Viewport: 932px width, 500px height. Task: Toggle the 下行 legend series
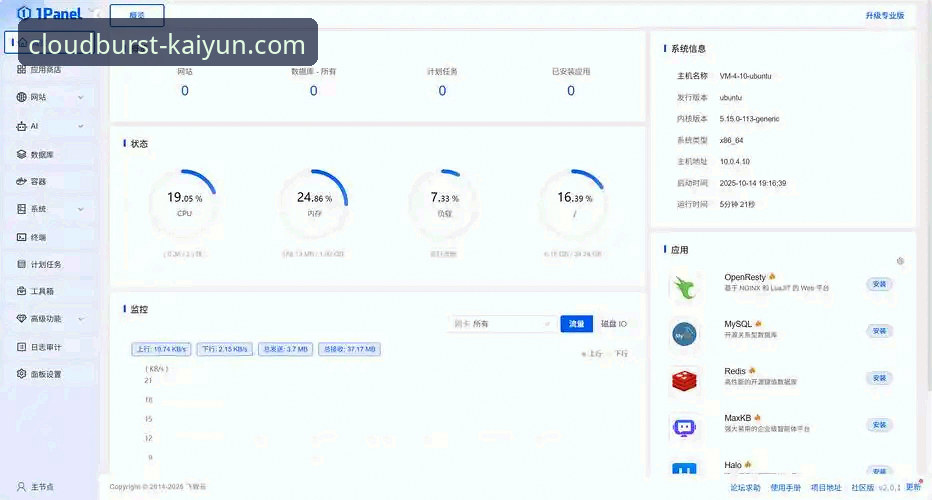point(618,354)
